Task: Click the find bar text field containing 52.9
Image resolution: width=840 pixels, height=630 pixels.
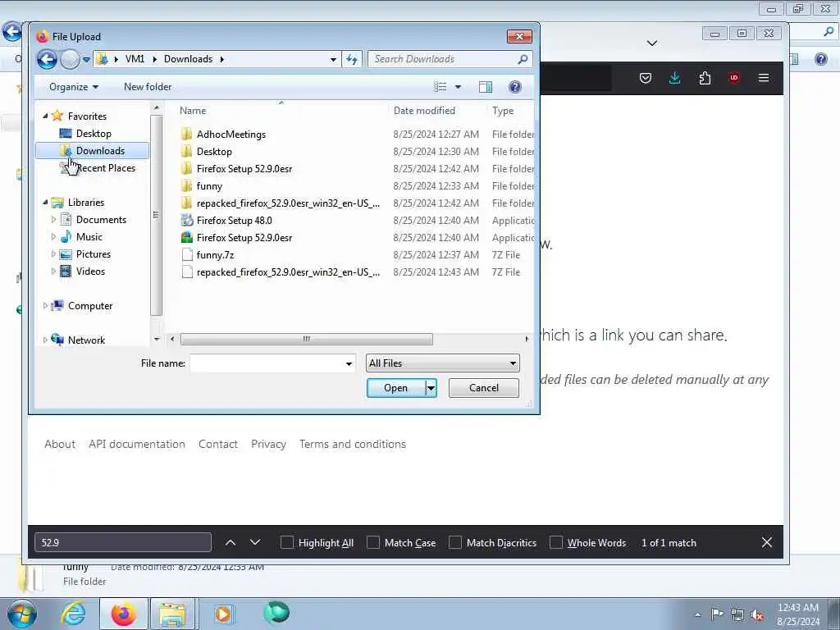Action: 123,543
